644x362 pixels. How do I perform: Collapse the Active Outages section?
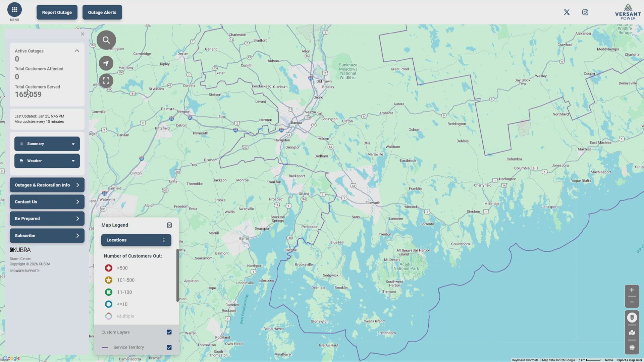tap(76, 51)
